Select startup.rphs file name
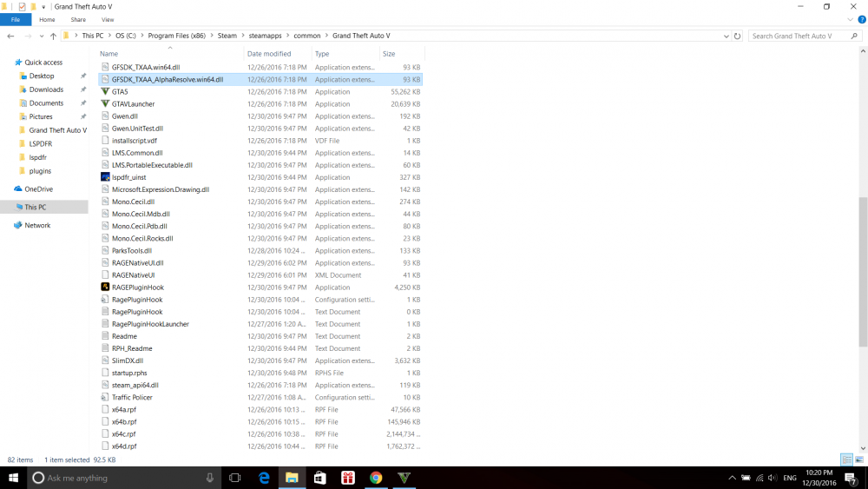 tap(129, 373)
